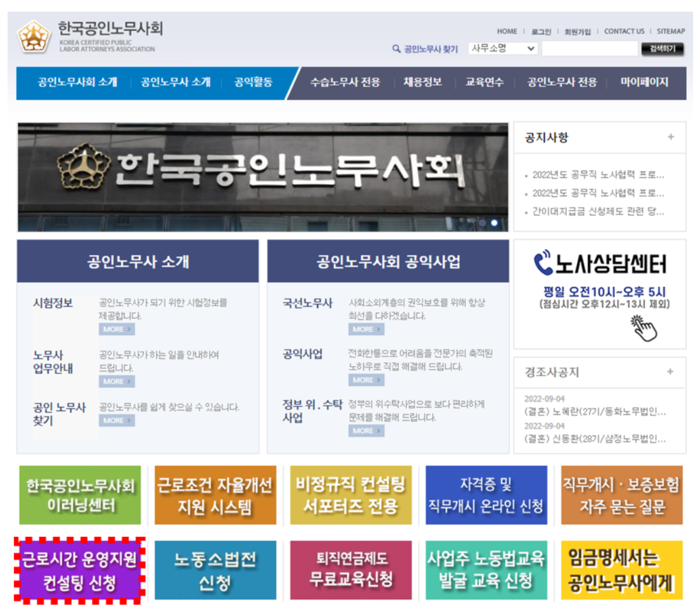Open 자격증 및 직무개시 온라인 신청 tile
The height and width of the screenshot is (616, 696).
(x=486, y=495)
